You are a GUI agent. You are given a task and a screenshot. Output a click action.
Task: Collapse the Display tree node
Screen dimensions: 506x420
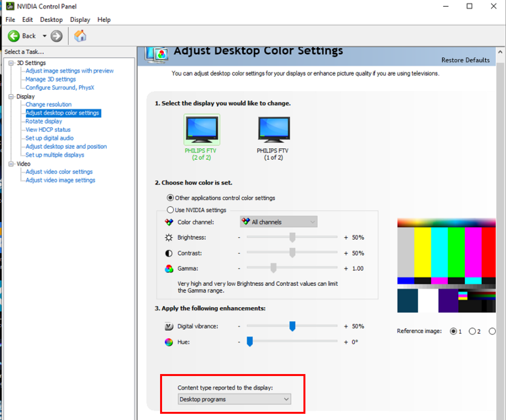(x=11, y=97)
